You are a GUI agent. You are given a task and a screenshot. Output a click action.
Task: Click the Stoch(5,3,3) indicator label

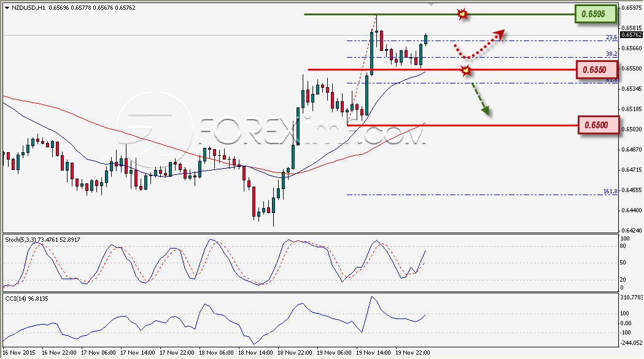tap(20, 239)
